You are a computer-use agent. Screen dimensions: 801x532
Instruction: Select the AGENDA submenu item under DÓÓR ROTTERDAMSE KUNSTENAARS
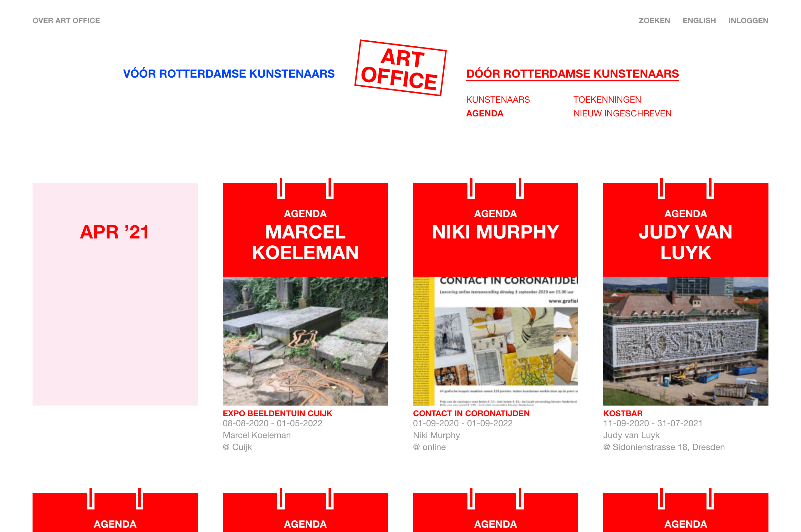click(484, 114)
